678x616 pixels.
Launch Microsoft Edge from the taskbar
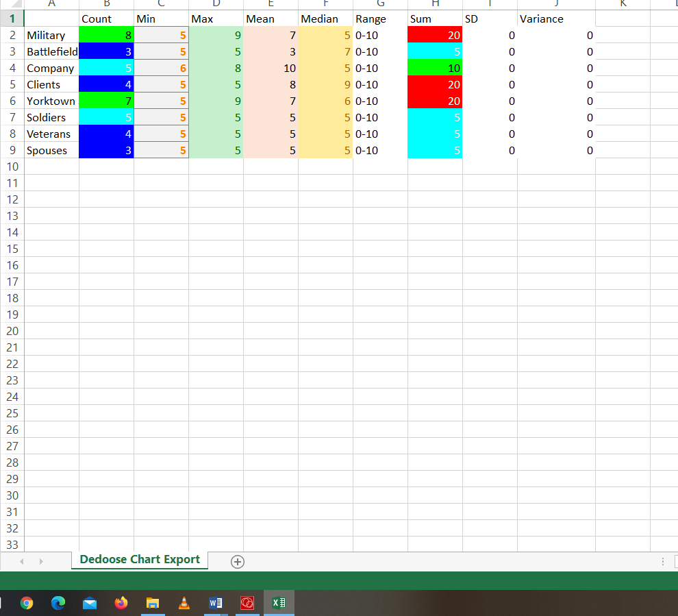coord(58,603)
